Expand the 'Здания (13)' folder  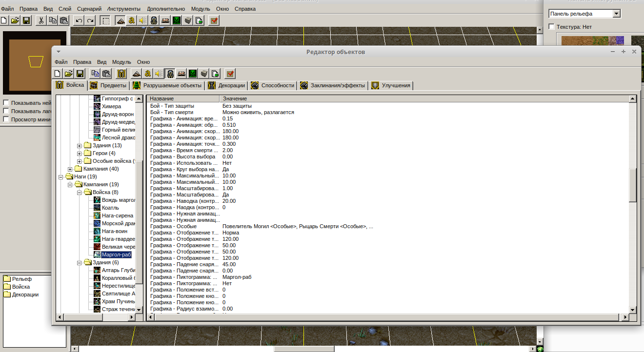(x=80, y=146)
